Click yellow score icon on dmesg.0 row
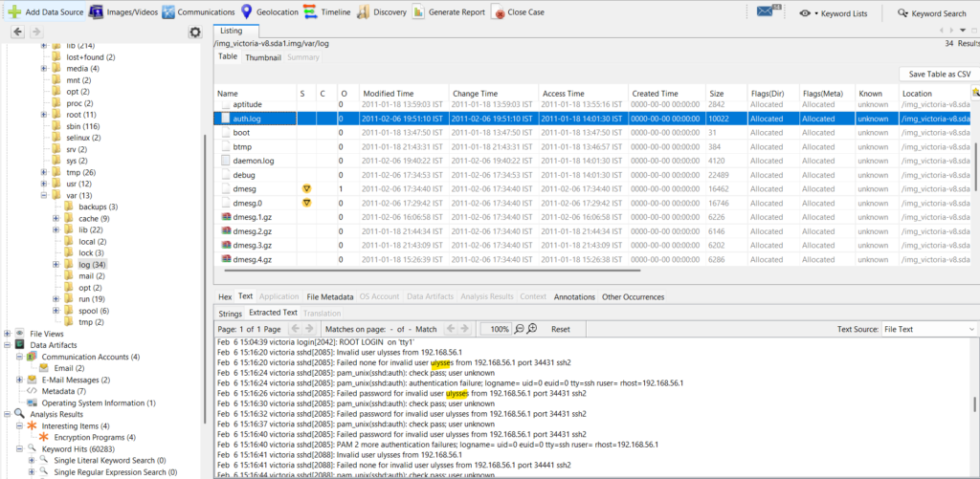The width and height of the screenshot is (980, 479). 306,203
